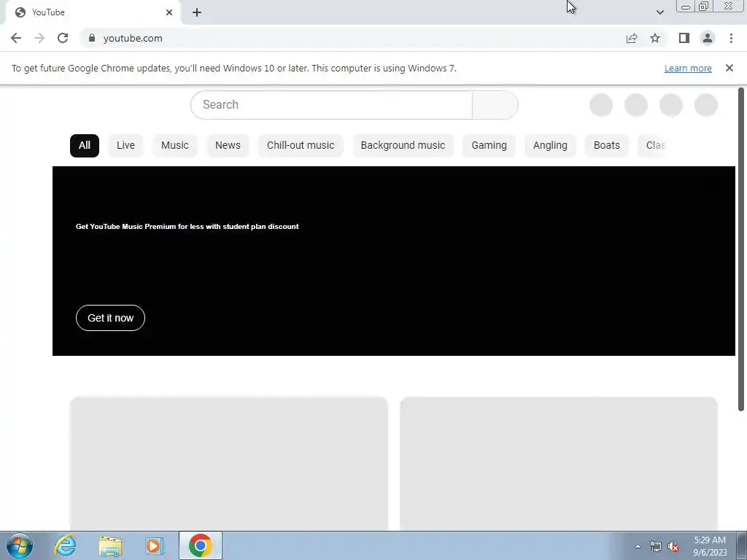Select the All filter chip
The width and height of the screenshot is (747, 560).
coord(85,145)
